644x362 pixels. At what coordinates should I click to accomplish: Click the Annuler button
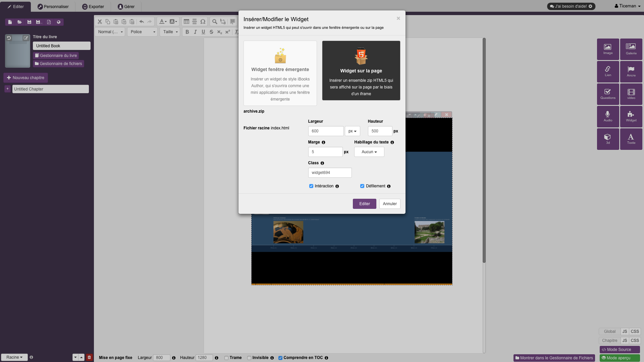point(390,204)
